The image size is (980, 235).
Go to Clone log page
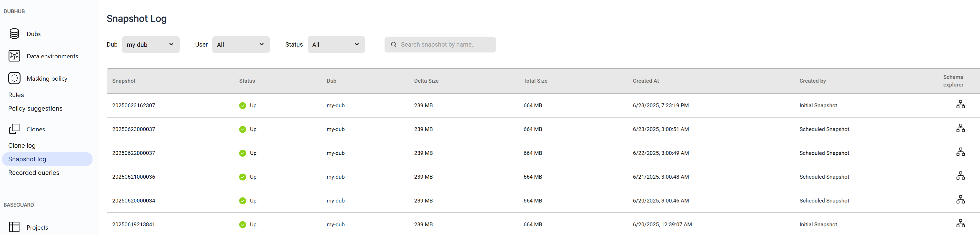point(22,145)
